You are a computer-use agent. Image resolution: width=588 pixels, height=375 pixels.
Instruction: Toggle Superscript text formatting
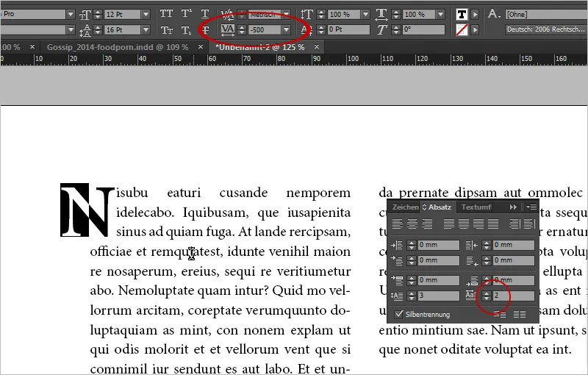186,14
